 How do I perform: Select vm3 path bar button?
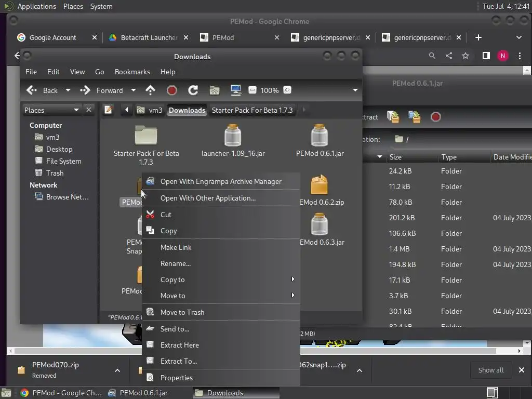(150, 110)
